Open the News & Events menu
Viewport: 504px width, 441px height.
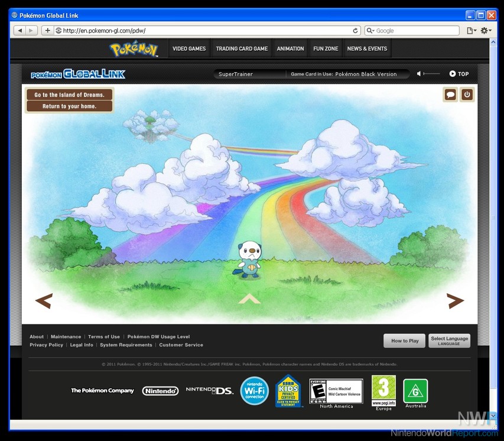click(x=367, y=48)
